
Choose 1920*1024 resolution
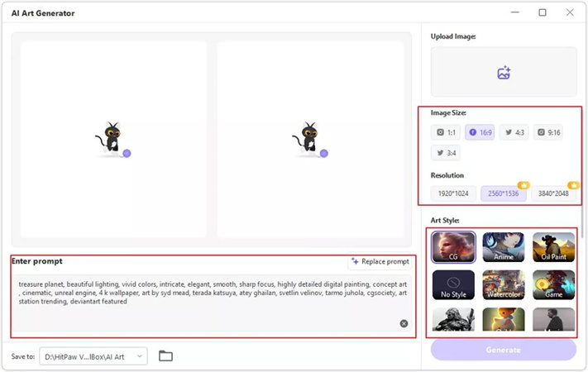coord(453,193)
